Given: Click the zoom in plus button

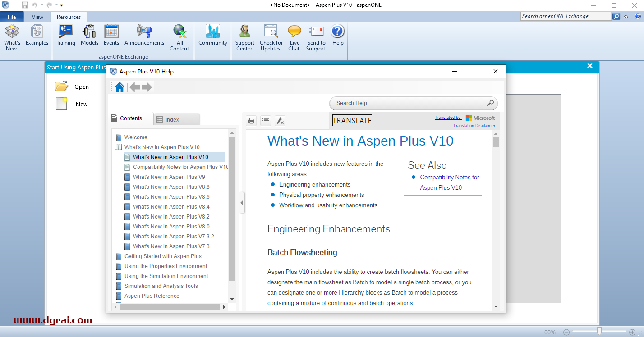Looking at the screenshot, I should click(x=632, y=332).
